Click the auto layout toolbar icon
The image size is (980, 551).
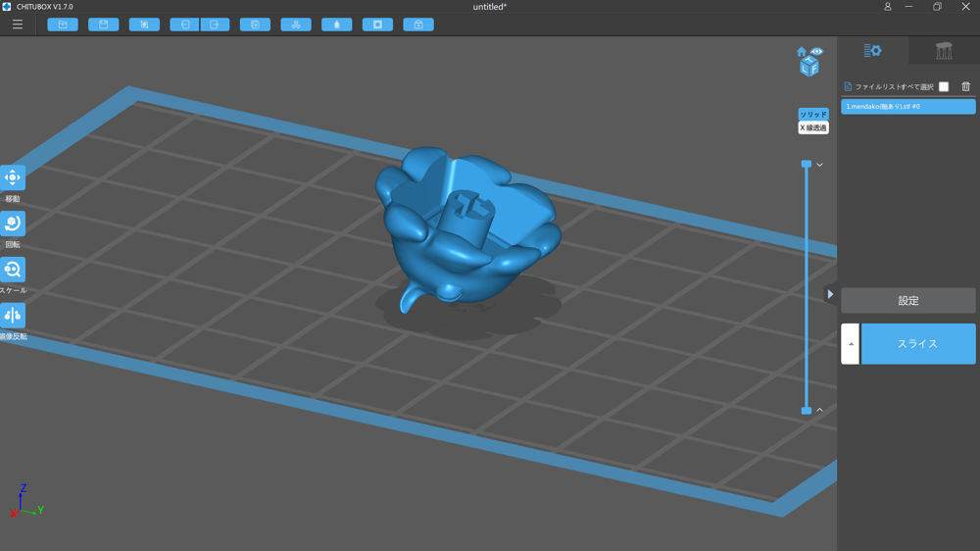pos(296,25)
